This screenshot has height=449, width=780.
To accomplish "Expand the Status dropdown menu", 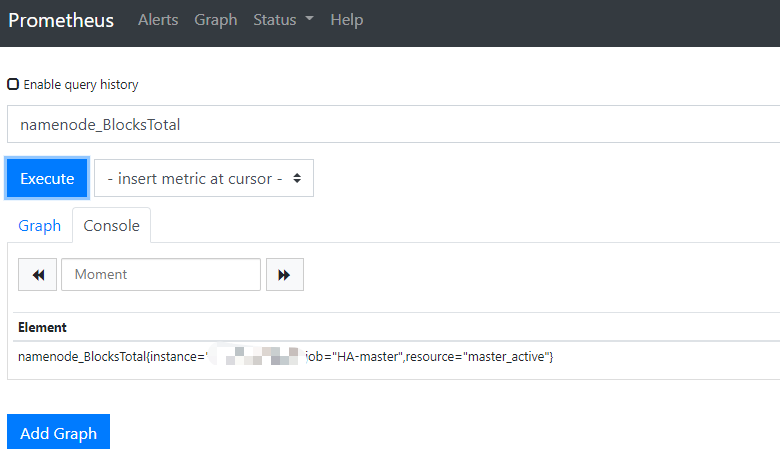I will click(283, 20).
